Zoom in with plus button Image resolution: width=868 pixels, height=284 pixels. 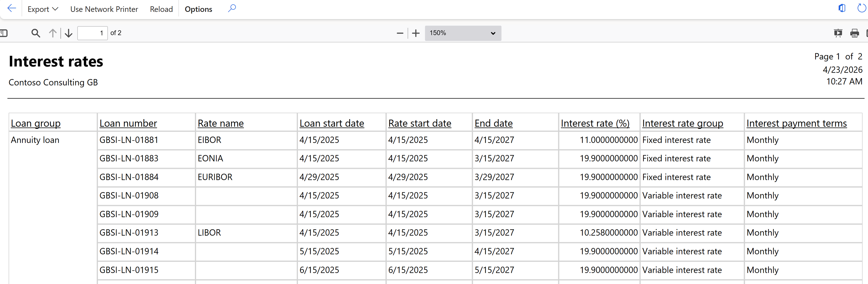tap(416, 33)
